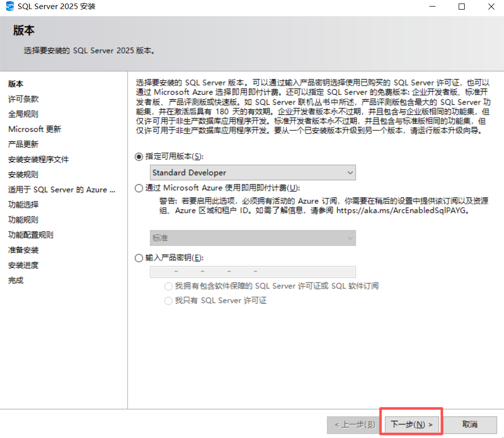Click 功能规则 in the sidebar
504x438 pixels.
click(23, 220)
